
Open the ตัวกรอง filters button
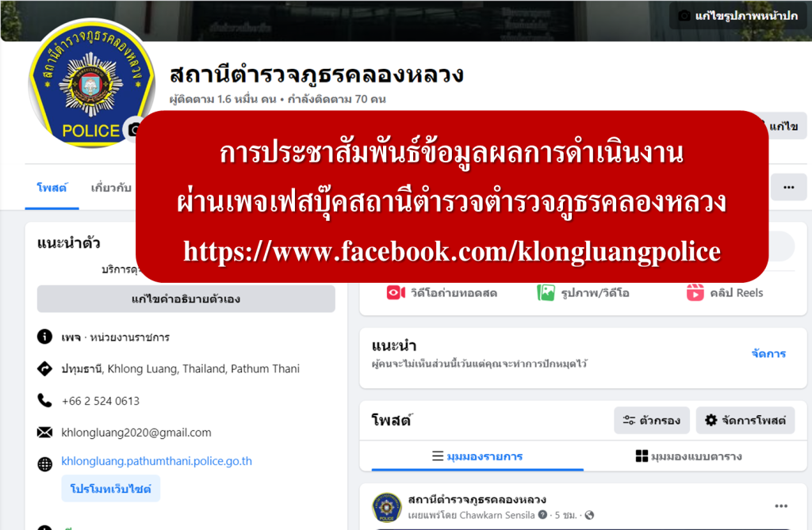[652, 420]
